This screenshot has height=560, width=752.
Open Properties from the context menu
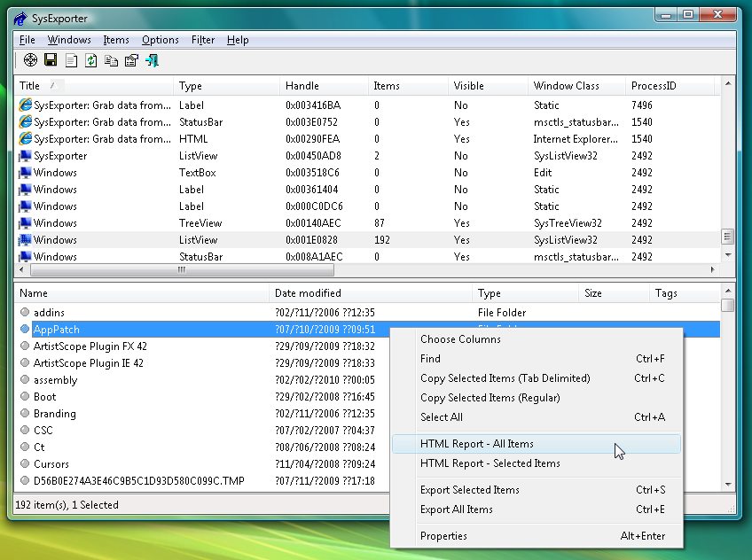(537, 536)
